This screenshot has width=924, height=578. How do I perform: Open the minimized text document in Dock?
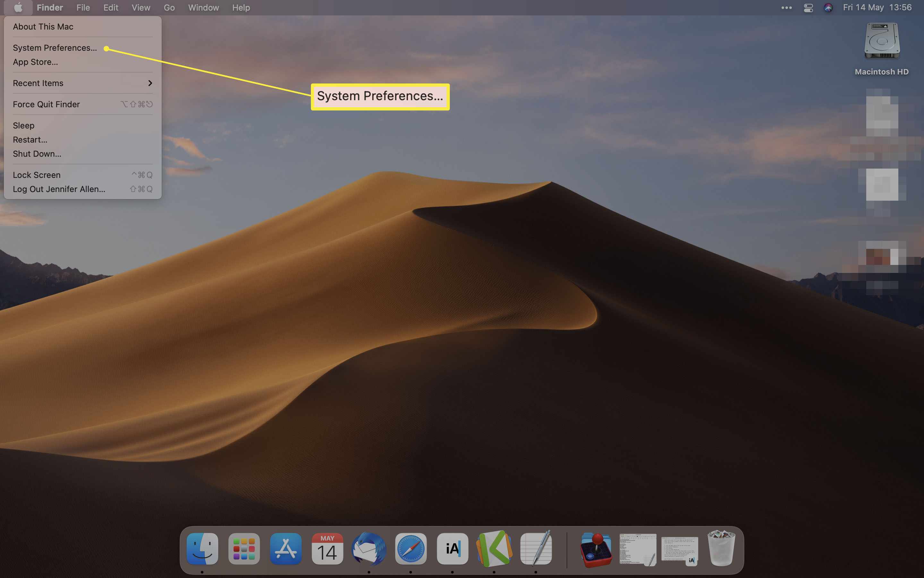(637, 550)
